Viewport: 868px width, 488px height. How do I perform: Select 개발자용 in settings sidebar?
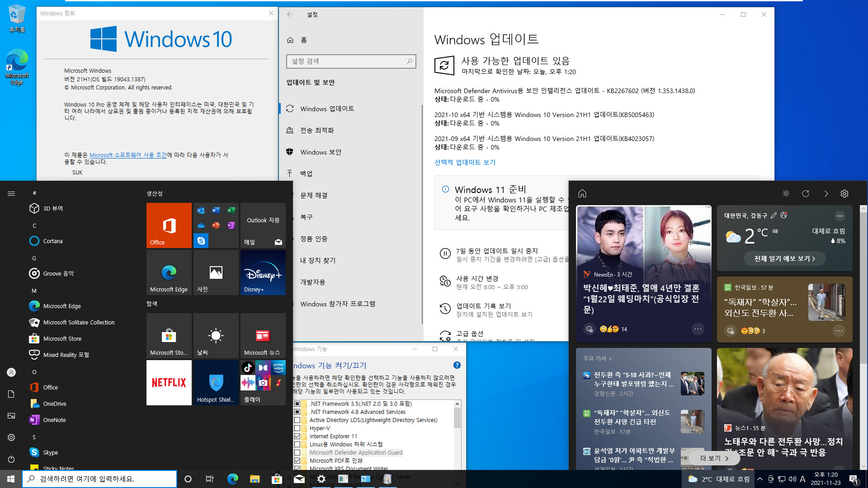312,282
